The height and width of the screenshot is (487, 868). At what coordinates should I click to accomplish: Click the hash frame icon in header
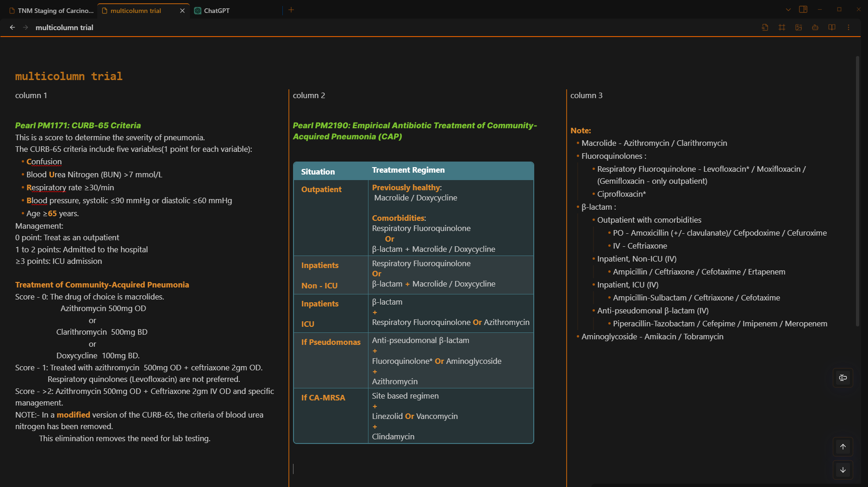coord(782,27)
